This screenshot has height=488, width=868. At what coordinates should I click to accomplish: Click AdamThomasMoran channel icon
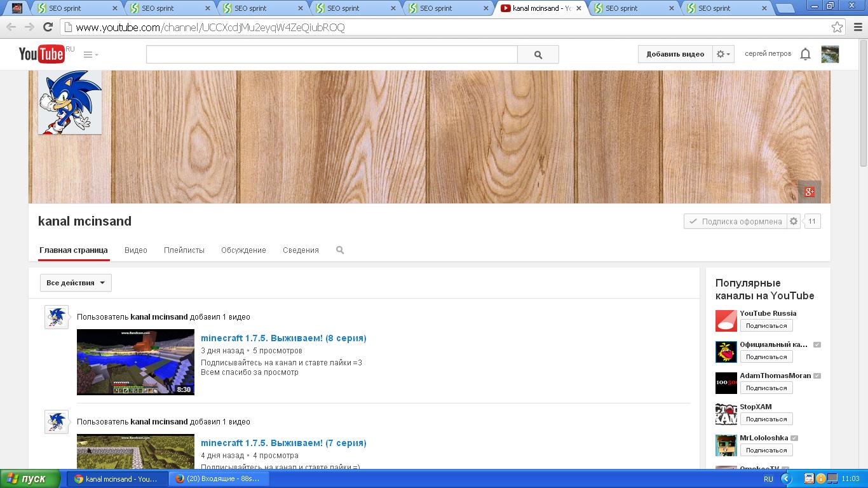[726, 383]
